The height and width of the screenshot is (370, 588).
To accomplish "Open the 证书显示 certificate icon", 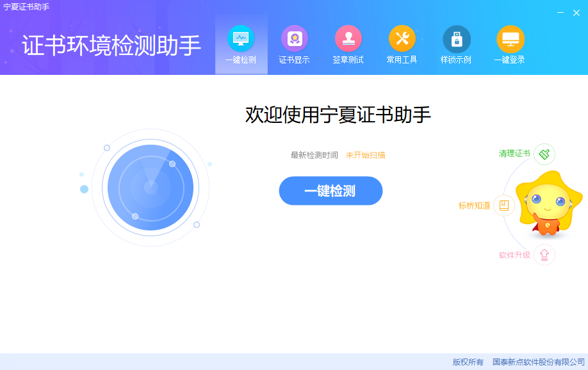I will point(294,38).
